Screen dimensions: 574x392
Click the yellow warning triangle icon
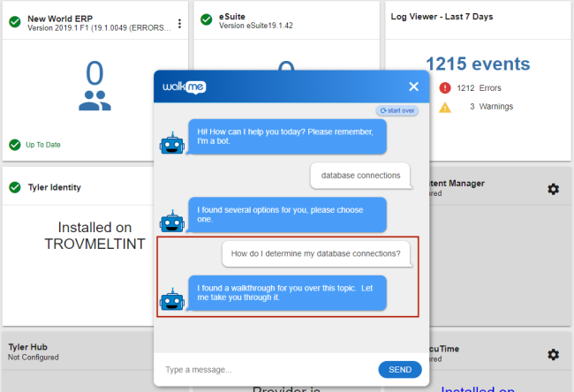pyautogui.click(x=445, y=108)
